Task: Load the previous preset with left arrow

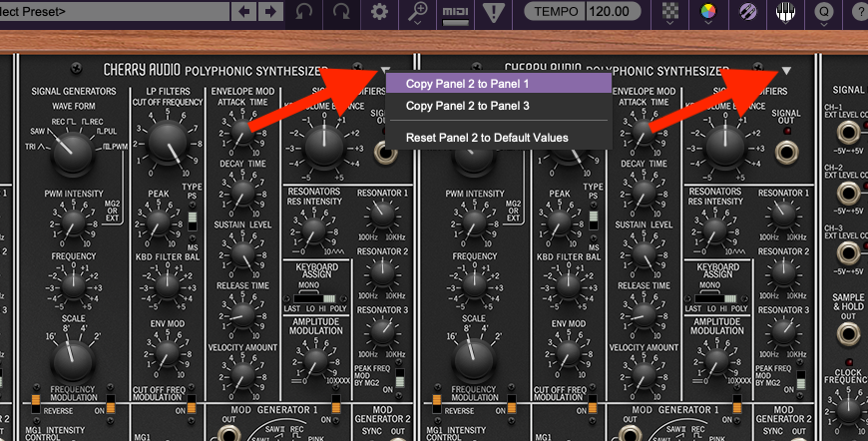Action: point(244,11)
